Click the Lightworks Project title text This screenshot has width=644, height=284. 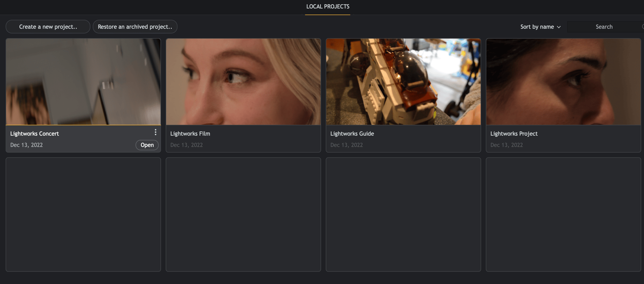tap(514, 134)
